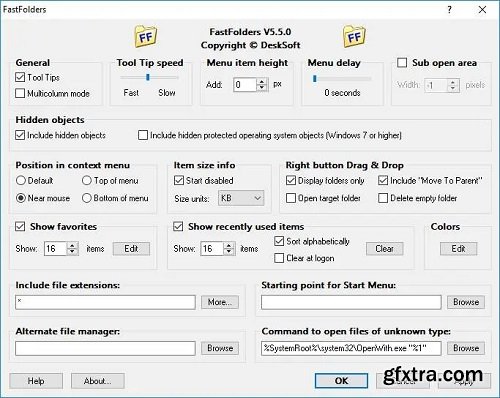500x398 pixels.
Task: Click the left FastFolders FF folder icon
Action: (x=146, y=36)
